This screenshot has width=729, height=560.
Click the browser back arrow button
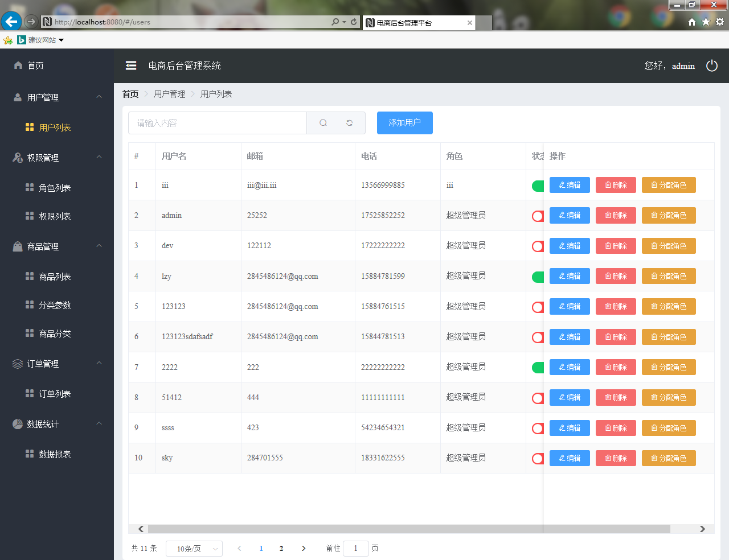[x=11, y=22]
